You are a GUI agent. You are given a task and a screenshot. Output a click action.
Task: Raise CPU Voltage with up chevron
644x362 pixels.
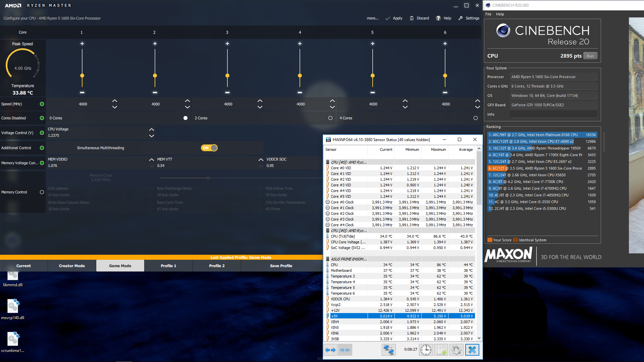coord(152,129)
